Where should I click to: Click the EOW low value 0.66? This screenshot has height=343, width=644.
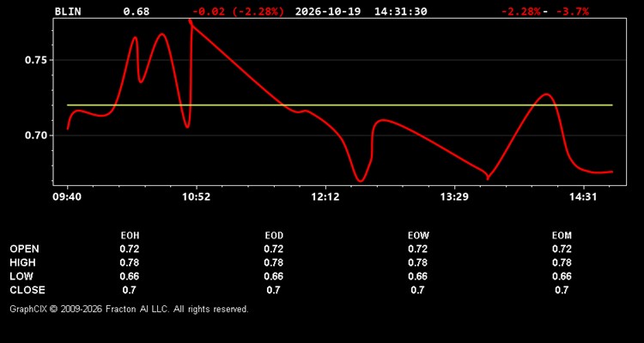(x=417, y=276)
